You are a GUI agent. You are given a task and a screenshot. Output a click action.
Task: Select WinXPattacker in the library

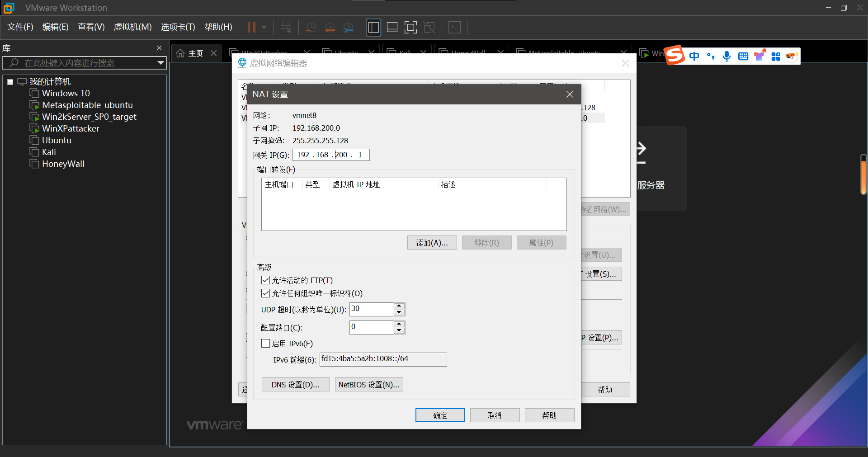[x=71, y=128]
